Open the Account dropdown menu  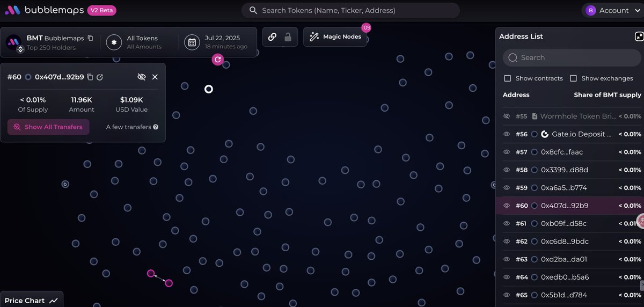pyautogui.click(x=612, y=10)
